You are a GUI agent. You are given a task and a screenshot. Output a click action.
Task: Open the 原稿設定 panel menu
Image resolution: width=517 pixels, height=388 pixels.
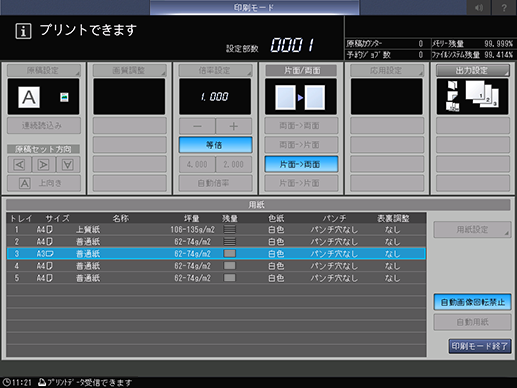(x=44, y=70)
